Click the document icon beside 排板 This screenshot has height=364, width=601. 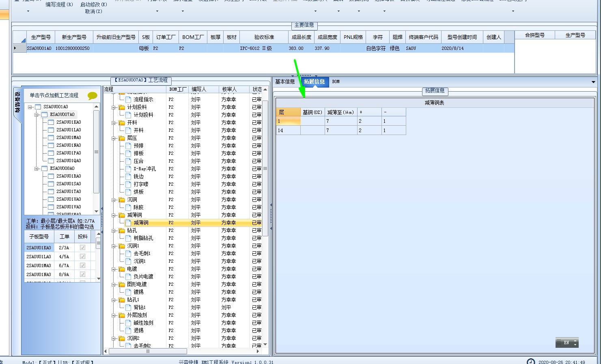pos(128,154)
